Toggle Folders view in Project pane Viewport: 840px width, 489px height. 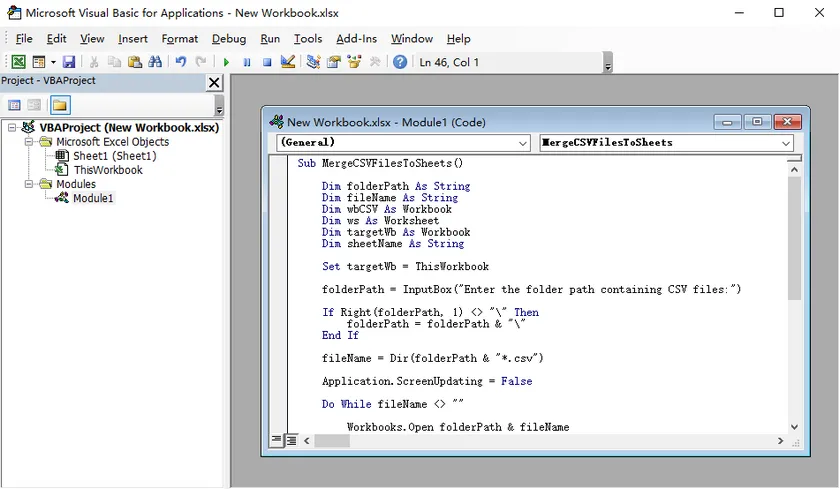tap(60, 106)
